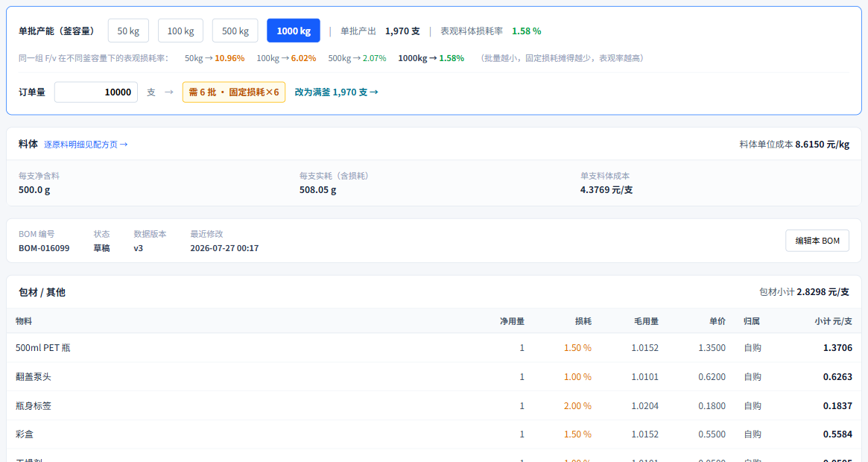Click the 料体单位成本 8.6150 元/kg text
The image size is (868, 462).
click(794, 144)
